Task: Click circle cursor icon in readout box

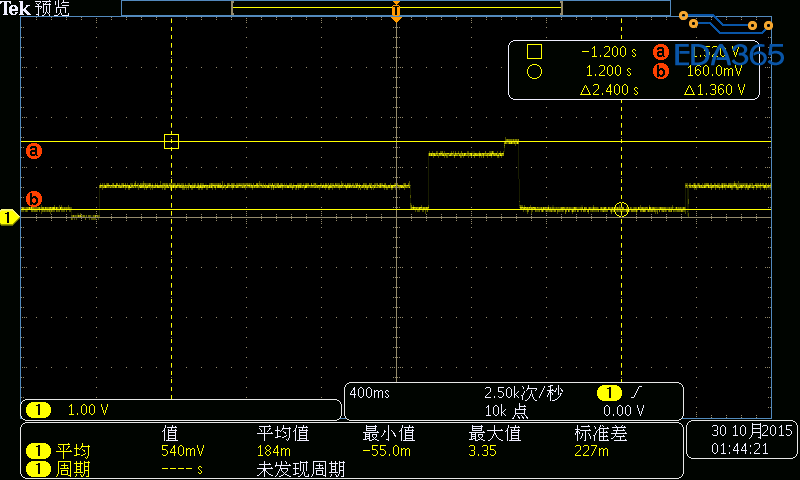Action: pos(534,71)
